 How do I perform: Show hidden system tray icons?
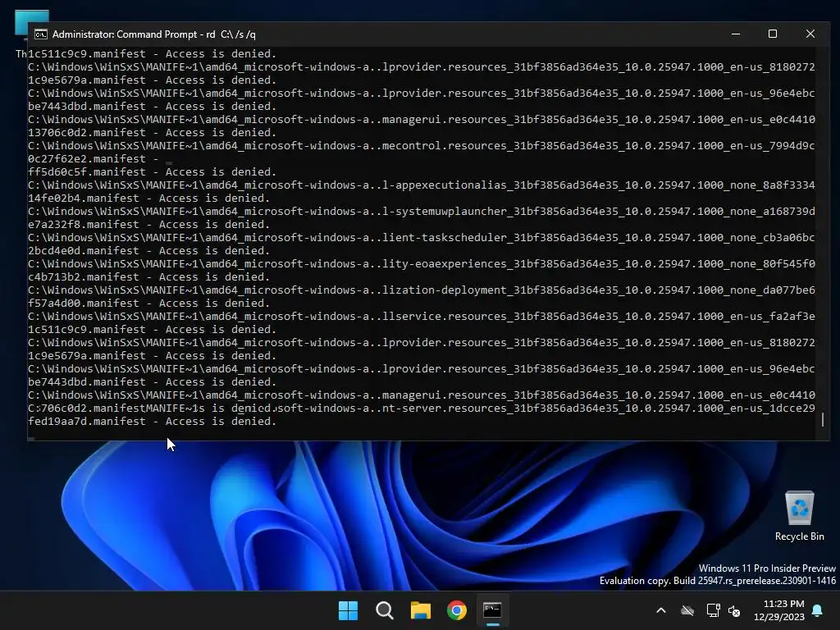[x=661, y=610]
